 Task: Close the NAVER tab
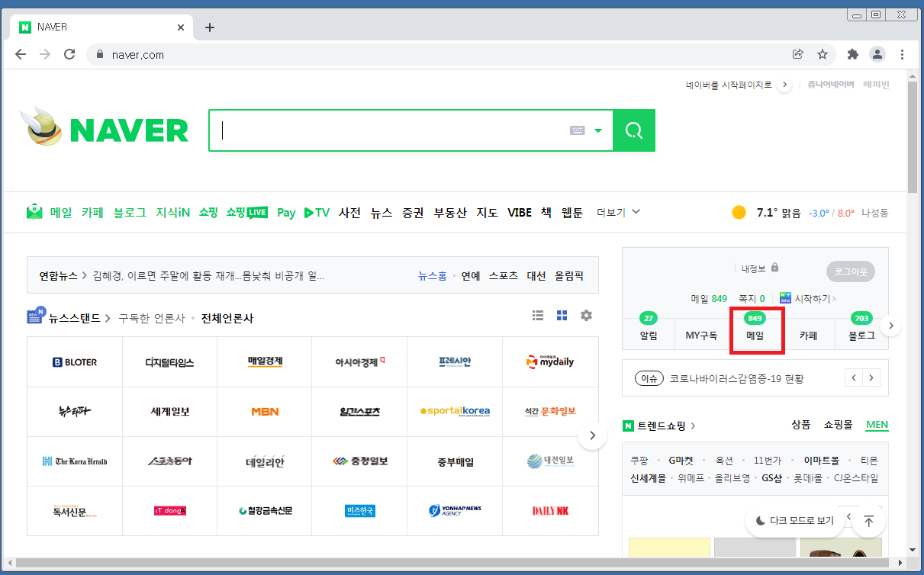(181, 27)
